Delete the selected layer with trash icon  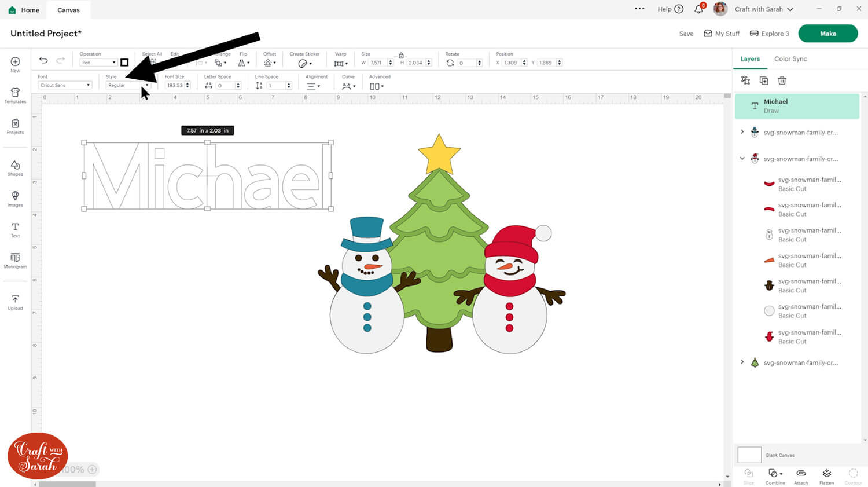[x=782, y=80]
